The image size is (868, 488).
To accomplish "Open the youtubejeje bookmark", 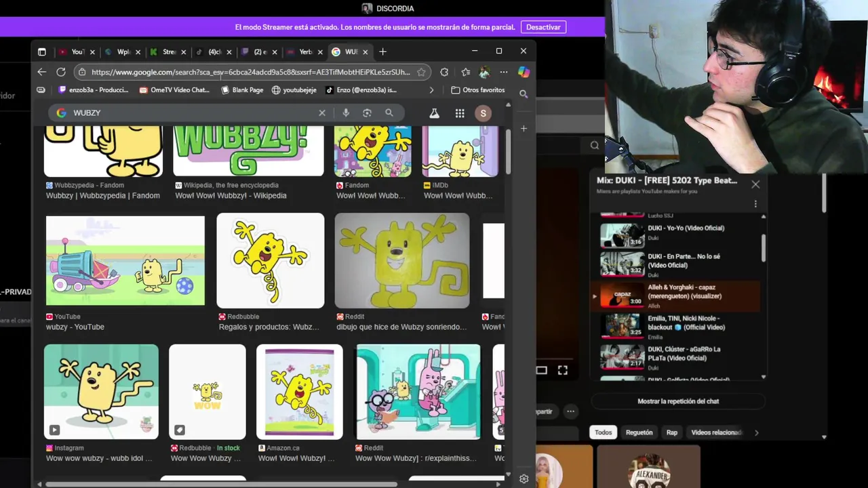I will click(x=294, y=89).
